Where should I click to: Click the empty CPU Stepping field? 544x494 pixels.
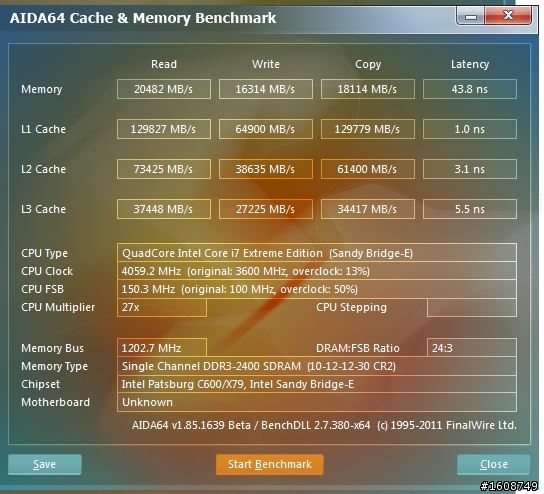pyautogui.click(x=472, y=307)
